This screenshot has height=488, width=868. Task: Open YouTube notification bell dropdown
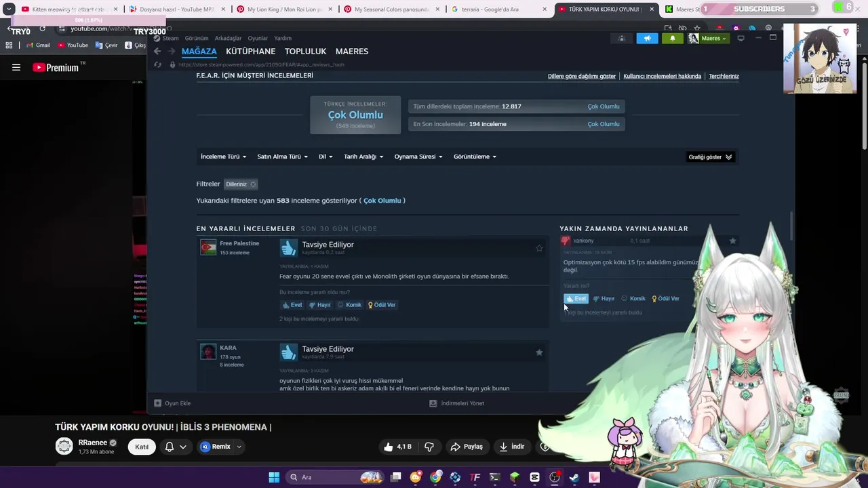(176, 447)
